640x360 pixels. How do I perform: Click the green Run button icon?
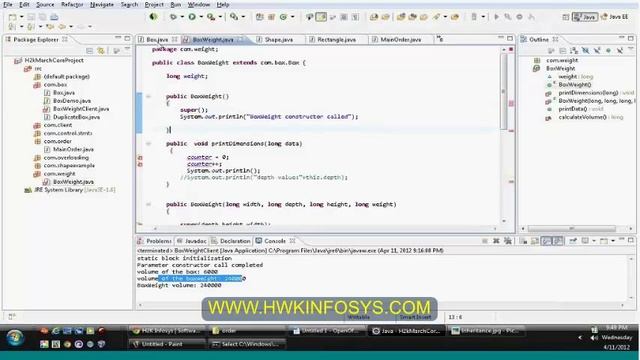[191, 17]
